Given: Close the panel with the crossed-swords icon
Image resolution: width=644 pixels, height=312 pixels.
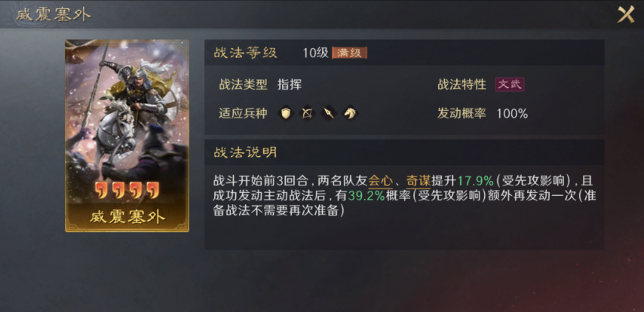Looking at the screenshot, I should [626, 15].
